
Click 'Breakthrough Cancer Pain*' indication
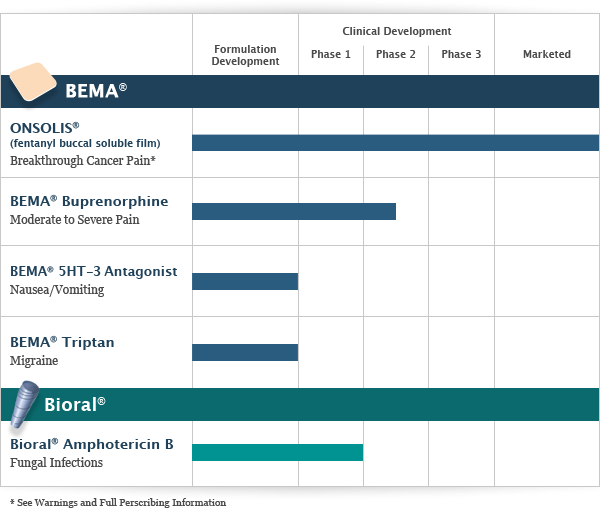83,160
